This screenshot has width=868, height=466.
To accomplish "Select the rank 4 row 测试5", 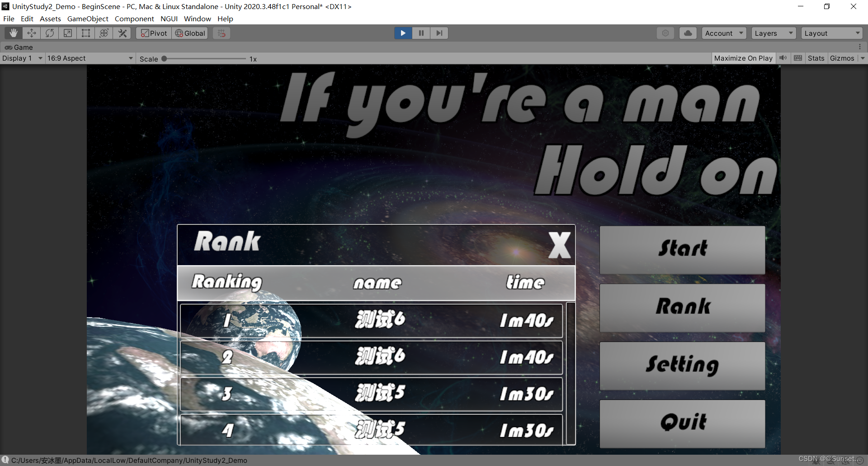I will [x=371, y=430].
